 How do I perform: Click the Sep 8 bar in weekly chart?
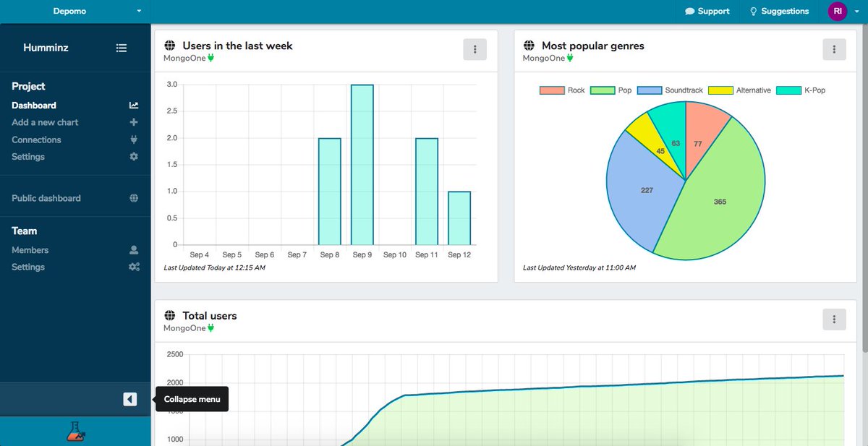329,192
